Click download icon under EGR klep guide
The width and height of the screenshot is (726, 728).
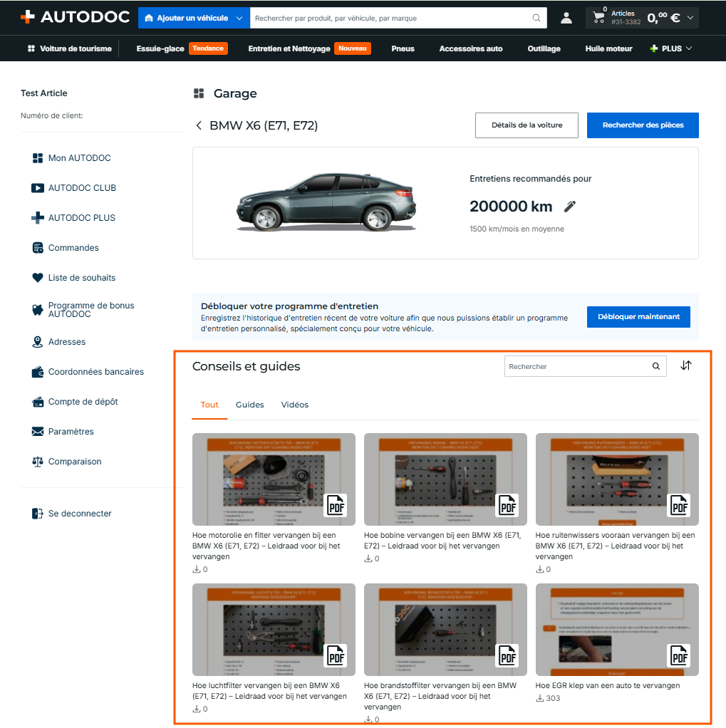point(540,698)
